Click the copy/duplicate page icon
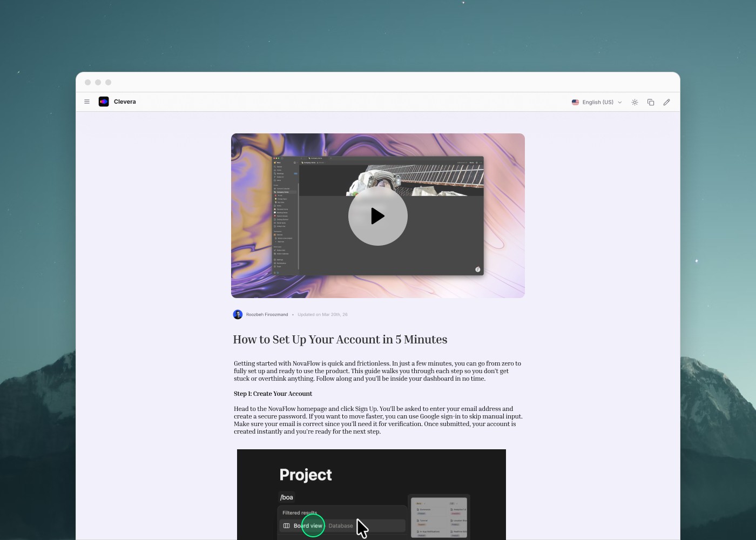Viewport: 756px width, 540px height. pyautogui.click(x=651, y=102)
